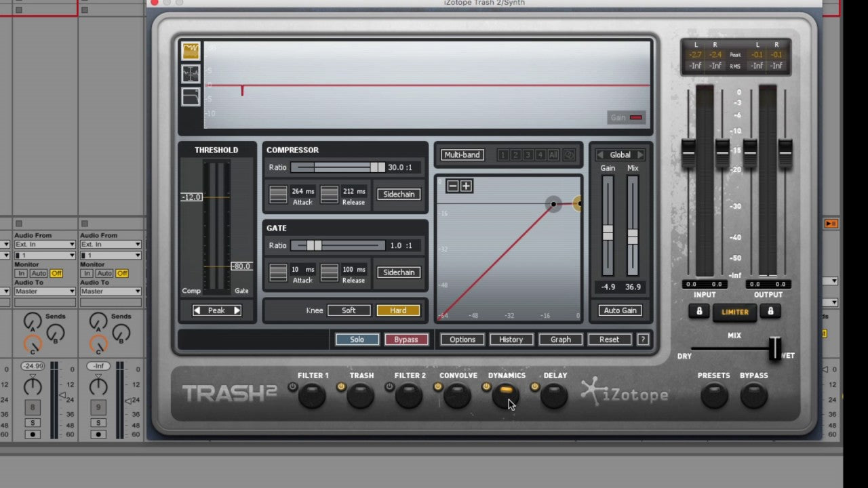Open the History panel
This screenshot has height=488, width=868.
pos(511,340)
